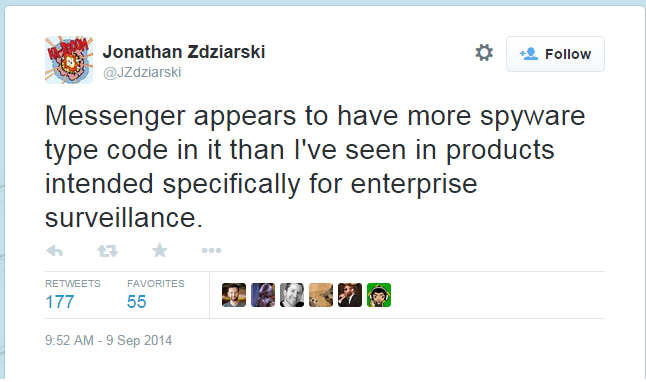The width and height of the screenshot is (646, 382).
Task: Open the gear settings dropdown
Action: coord(484,53)
